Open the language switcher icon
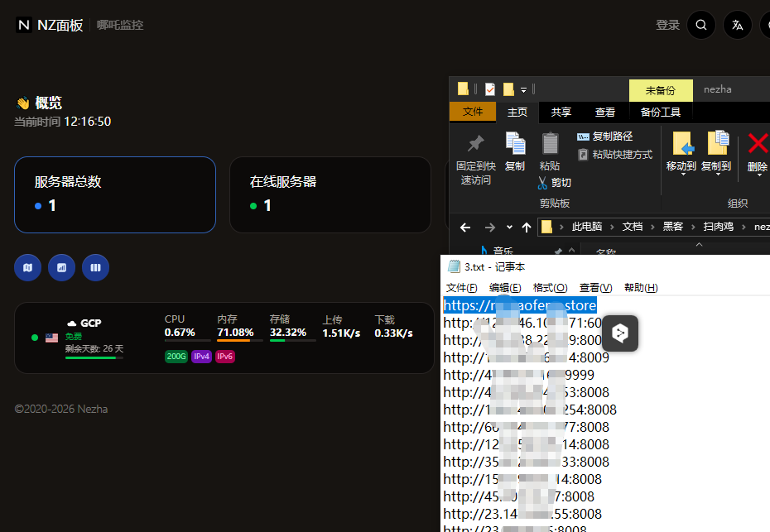The width and height of the screenshot is (770, 532). click(737, 25)
